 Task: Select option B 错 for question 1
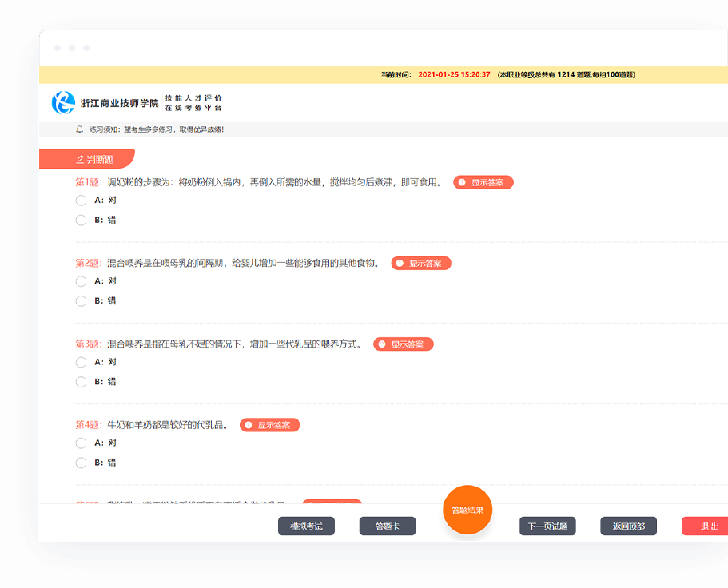pyautogui.click(x=81, y=220)
